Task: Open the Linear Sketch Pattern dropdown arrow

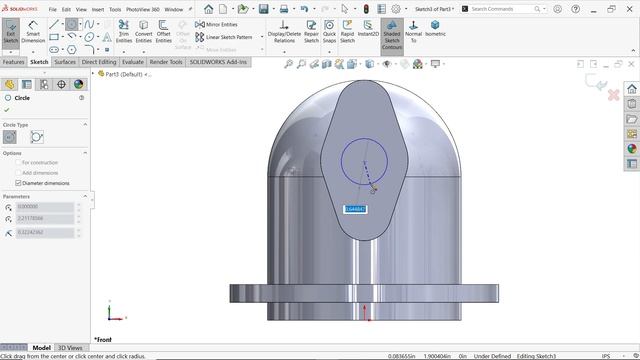Action: pyautogui.click(x=262, y=37)
